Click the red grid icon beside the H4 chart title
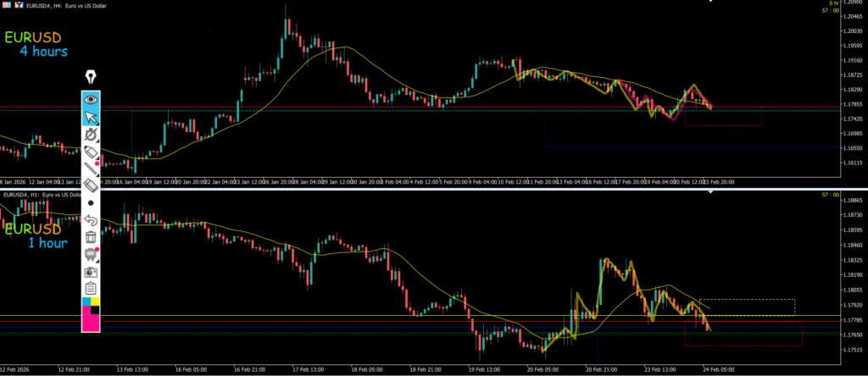This screenshot has width=868, height=376. click(6, 5)
